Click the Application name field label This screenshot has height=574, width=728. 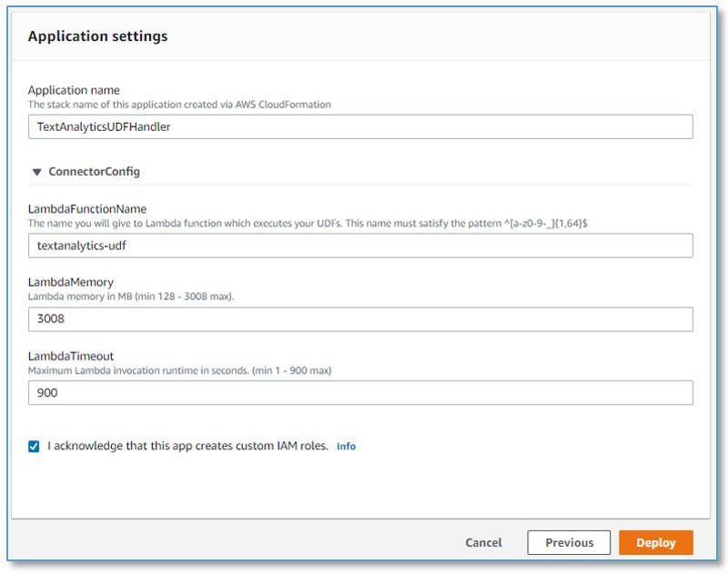[74, 90]
